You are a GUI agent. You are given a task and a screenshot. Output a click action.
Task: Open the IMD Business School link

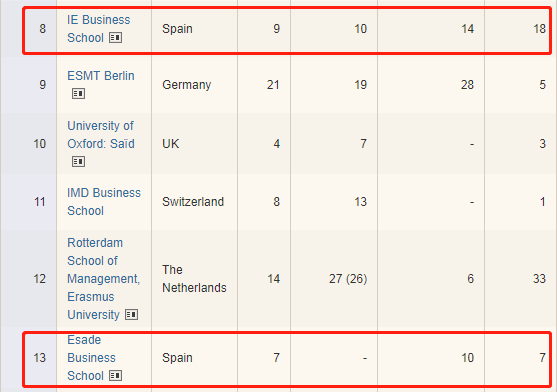tap(104, 202)
